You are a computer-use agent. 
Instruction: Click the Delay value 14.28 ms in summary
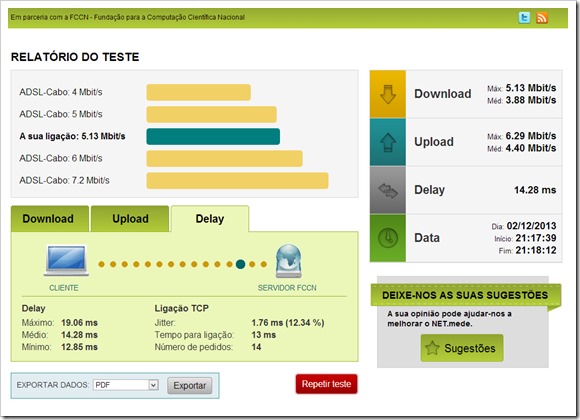(x=535, y=190)
